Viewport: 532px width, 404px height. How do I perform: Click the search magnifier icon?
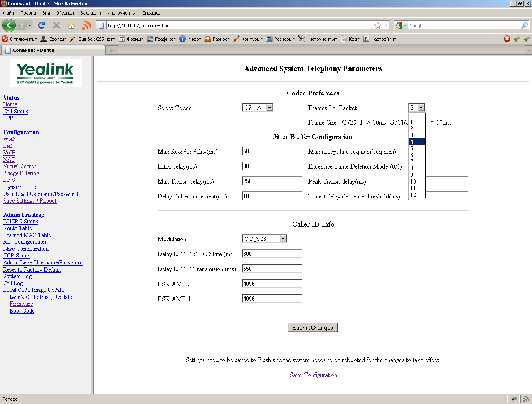(525, 26)
